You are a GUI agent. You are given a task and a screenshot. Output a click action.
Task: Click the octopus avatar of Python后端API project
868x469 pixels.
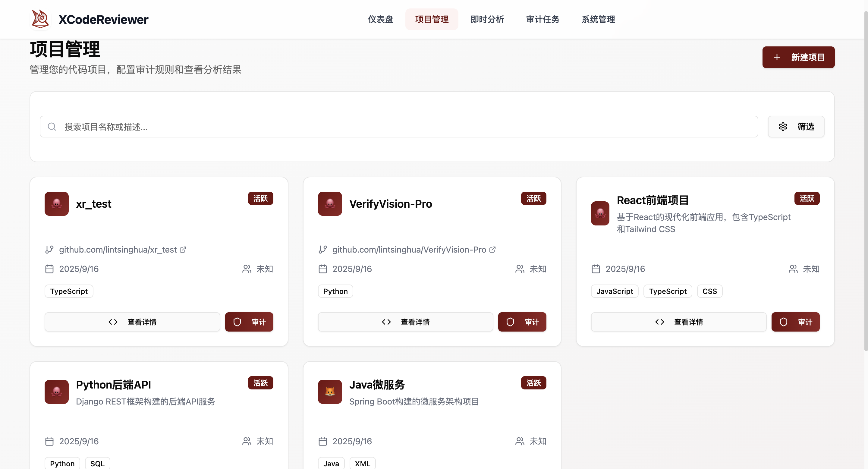click(56, 392)
